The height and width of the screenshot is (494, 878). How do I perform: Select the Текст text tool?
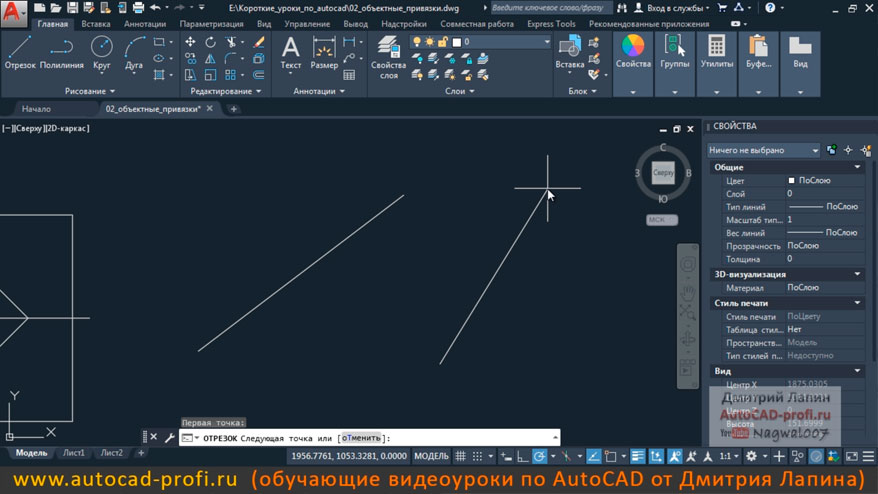pos(291,53)
